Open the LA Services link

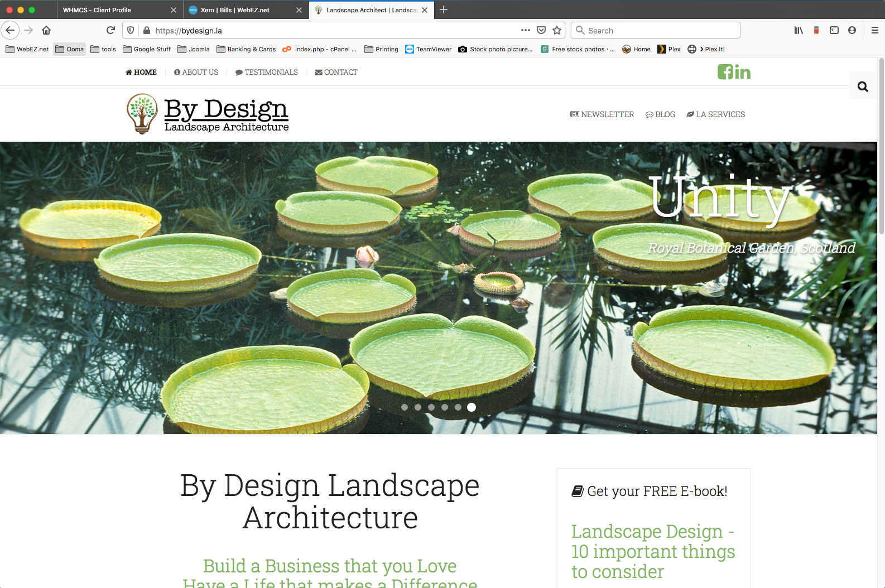(715, 114)
